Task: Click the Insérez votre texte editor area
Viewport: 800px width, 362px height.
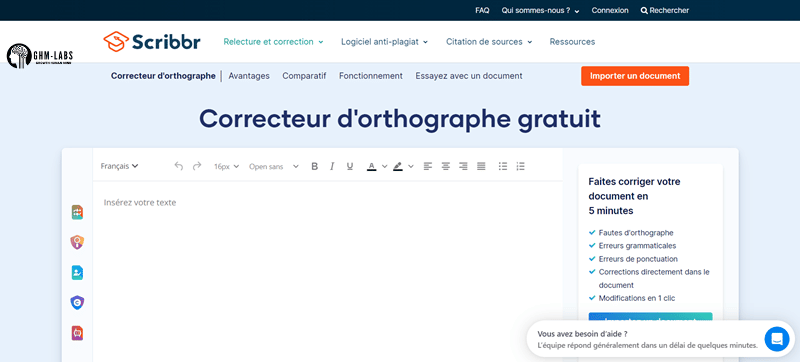Action: coord(328,270)
